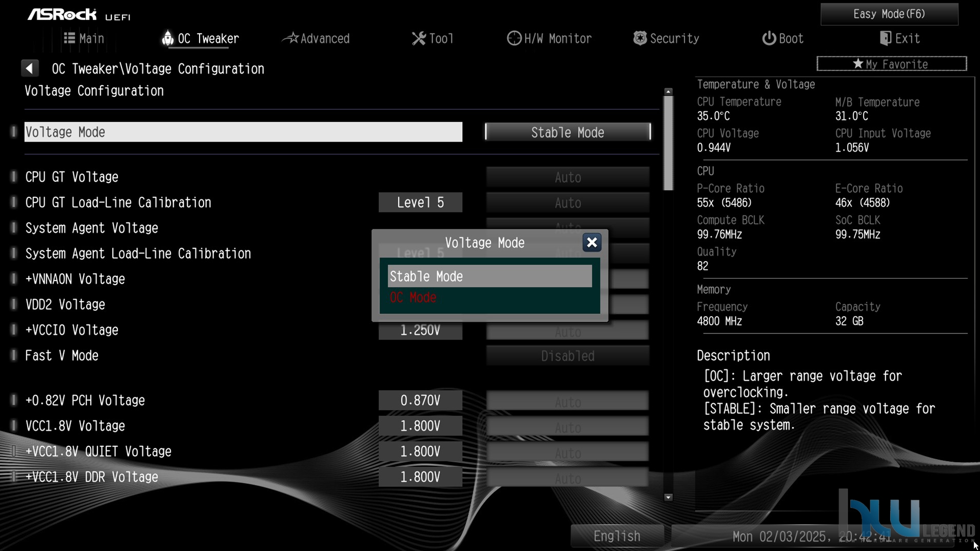Image resolution: width=980 pixels, height=551 pixels.
Task: Switch to Easy Mode (F6)
Action: tap(889, 14)
